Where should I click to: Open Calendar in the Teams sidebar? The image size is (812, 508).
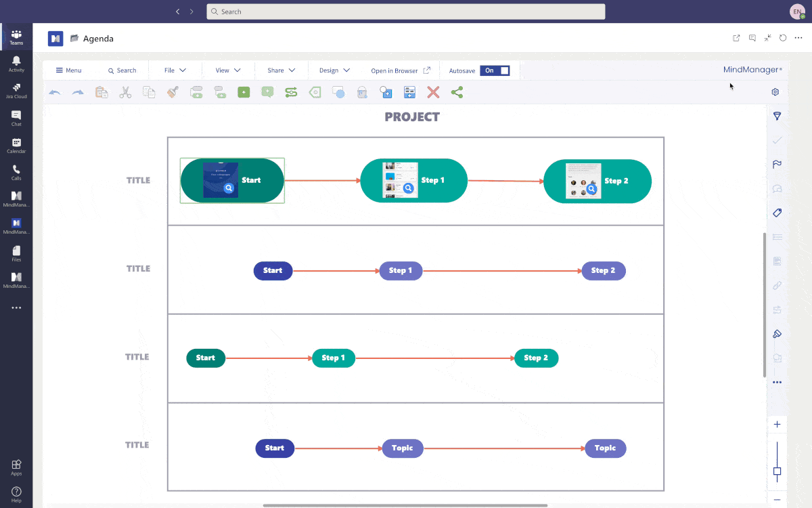coord(16,146)
